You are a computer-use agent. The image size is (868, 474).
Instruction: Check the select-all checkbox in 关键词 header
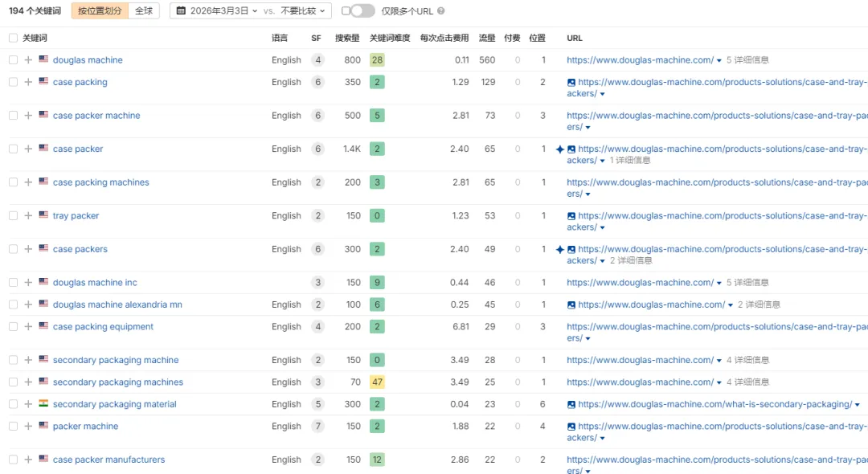pos(14,39)
